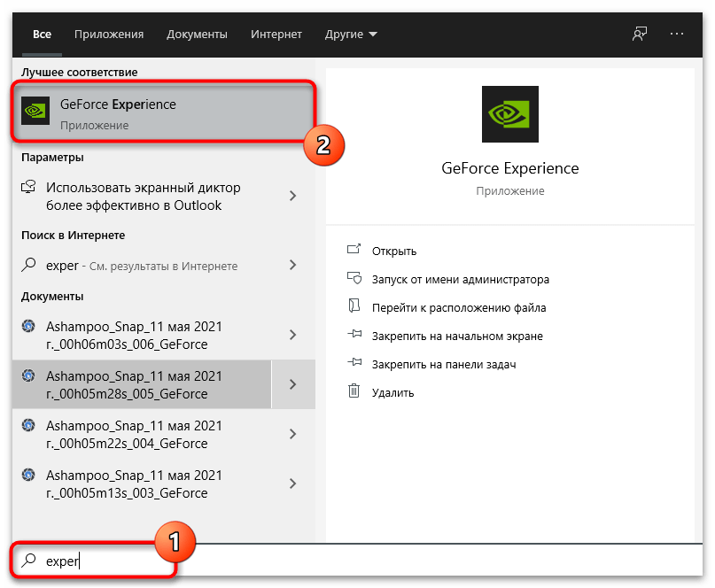Switch to the Все tab
This screenshot has height=588, width=715.
pos(42,35)
